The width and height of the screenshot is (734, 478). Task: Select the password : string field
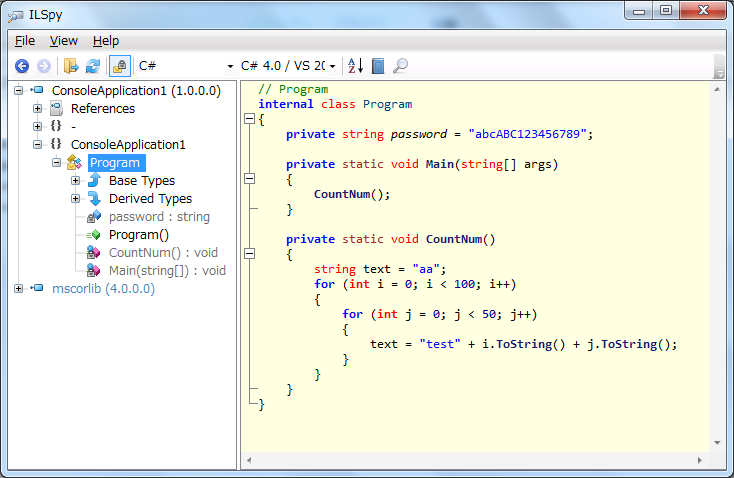[159, 217]
